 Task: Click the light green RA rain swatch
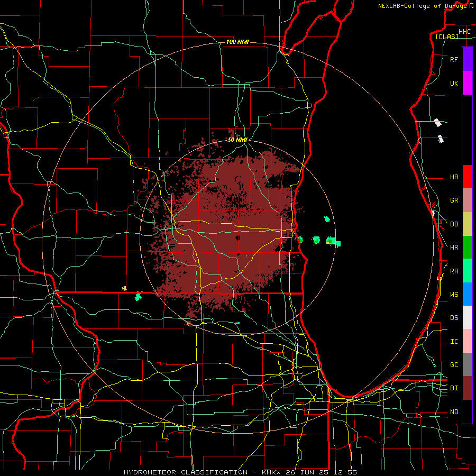point(467,271)
